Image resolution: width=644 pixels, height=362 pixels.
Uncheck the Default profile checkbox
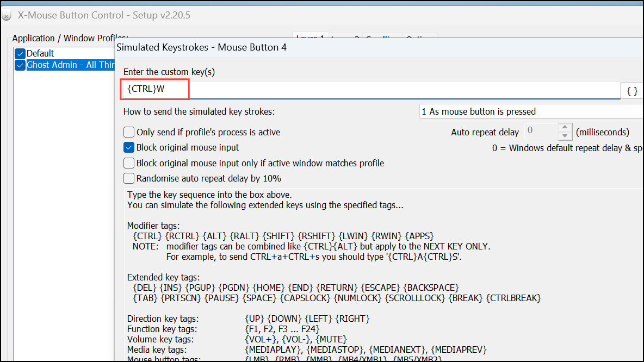pos(20,53)
